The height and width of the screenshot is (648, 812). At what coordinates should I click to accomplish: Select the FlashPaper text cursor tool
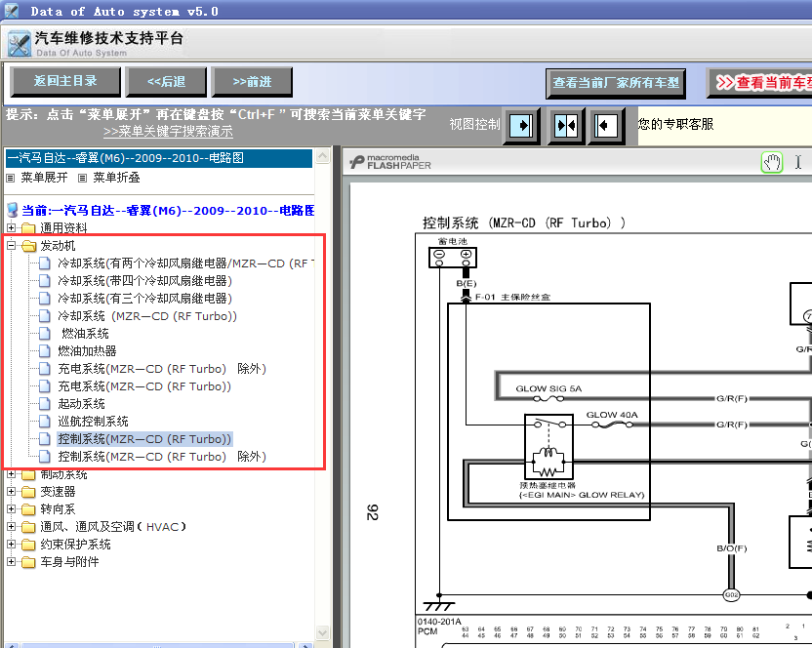(798, 163)
